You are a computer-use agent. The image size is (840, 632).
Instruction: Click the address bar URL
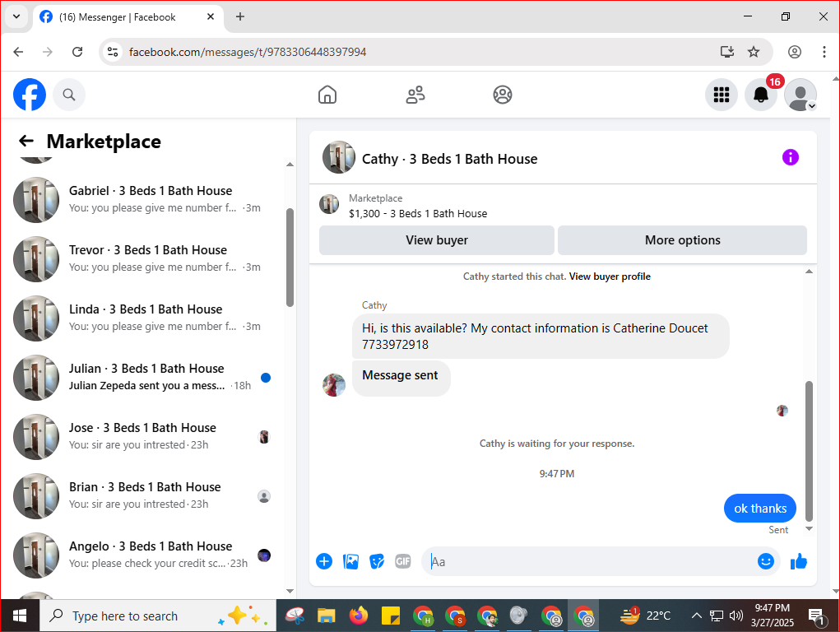248,52
